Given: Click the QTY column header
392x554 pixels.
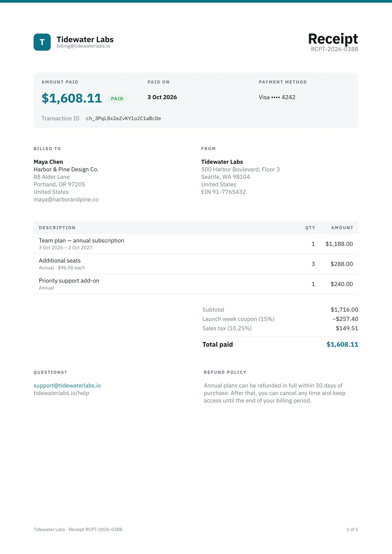Looking at the screenshot, I should point(310,228).
